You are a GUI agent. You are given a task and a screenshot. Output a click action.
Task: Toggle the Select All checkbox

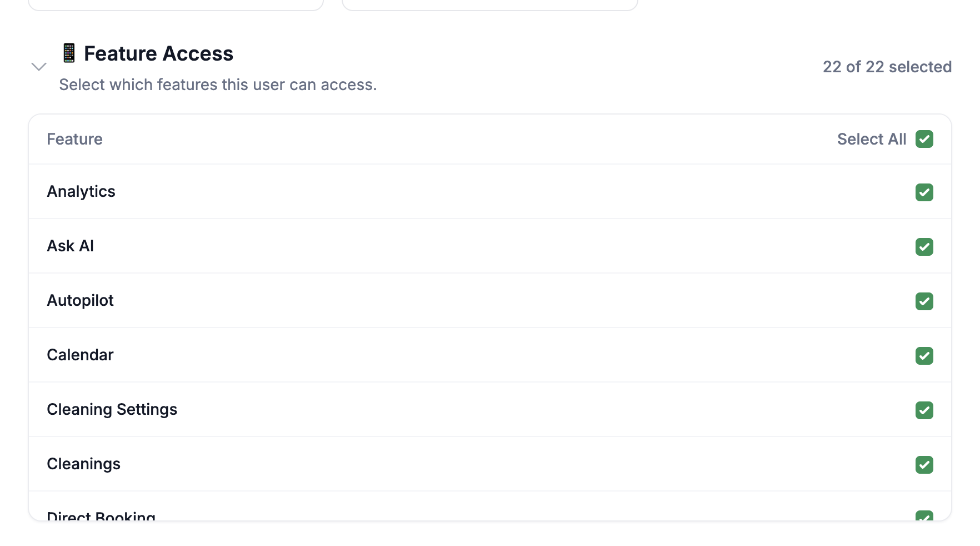(x=924, y=139)
